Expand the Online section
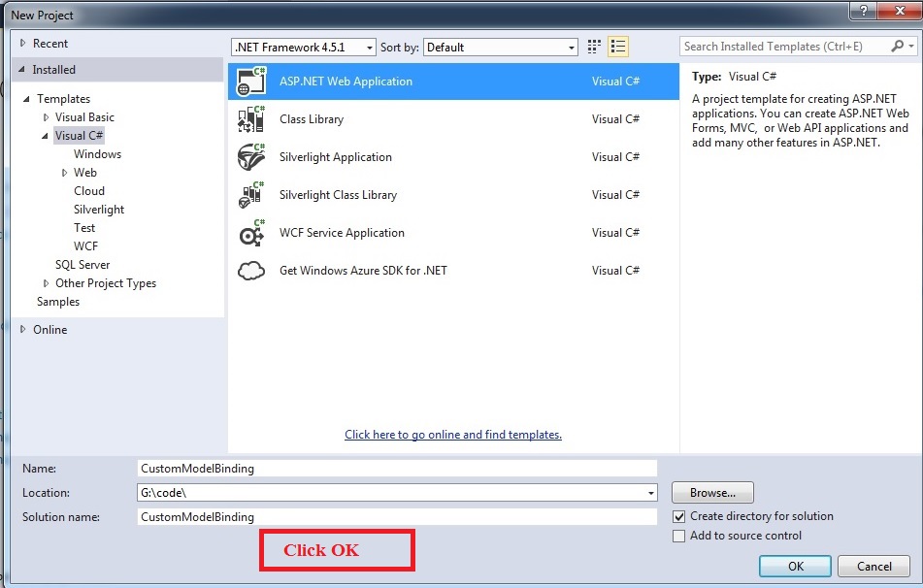 pos(23,329)
